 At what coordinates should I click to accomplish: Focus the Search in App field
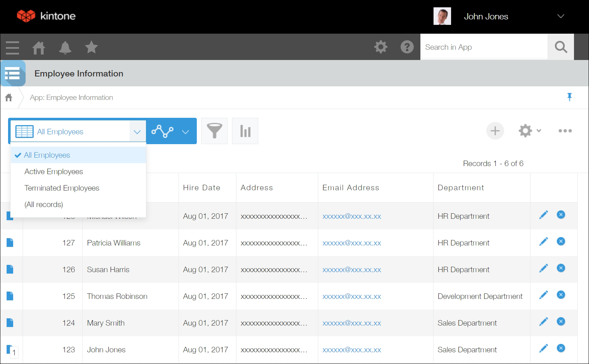[x=484, y=47]
